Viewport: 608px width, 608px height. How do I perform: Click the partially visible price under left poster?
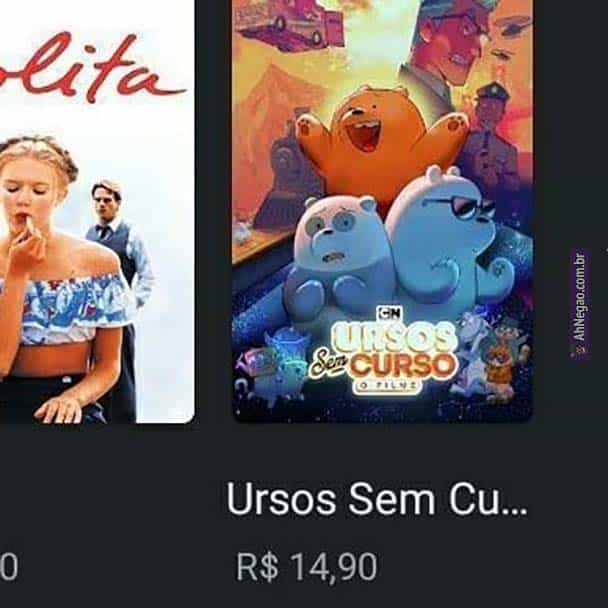coord(9,567)
